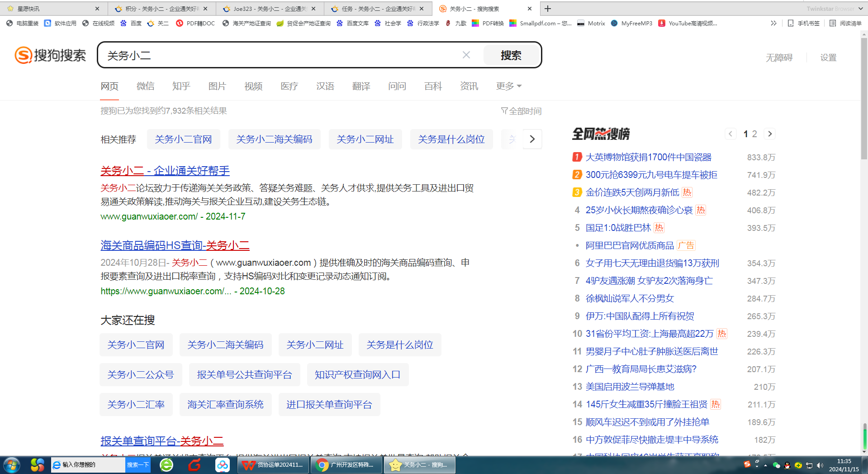Open the PDF转换 bookmark
This screenshot has width=868, height=474.
point(488,23)
